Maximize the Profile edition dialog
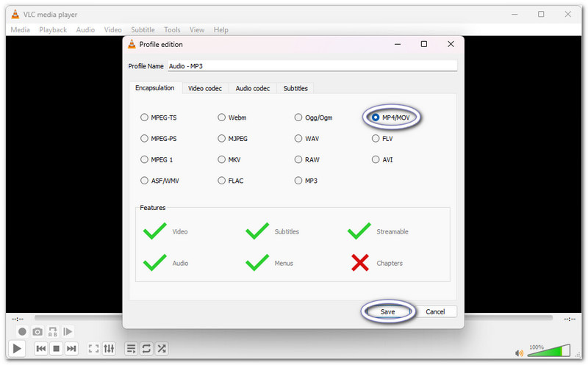This screenshot has height=365, width=588. click(424, 44)
